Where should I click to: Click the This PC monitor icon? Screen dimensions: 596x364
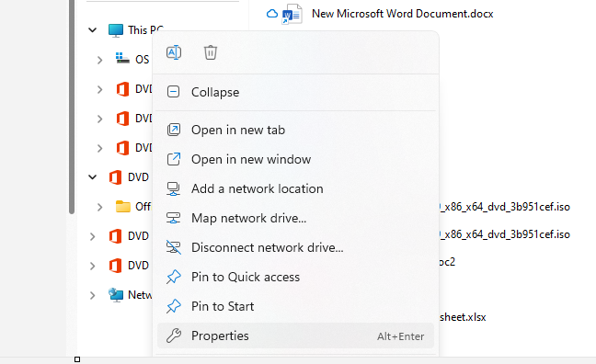click(116, 30)
